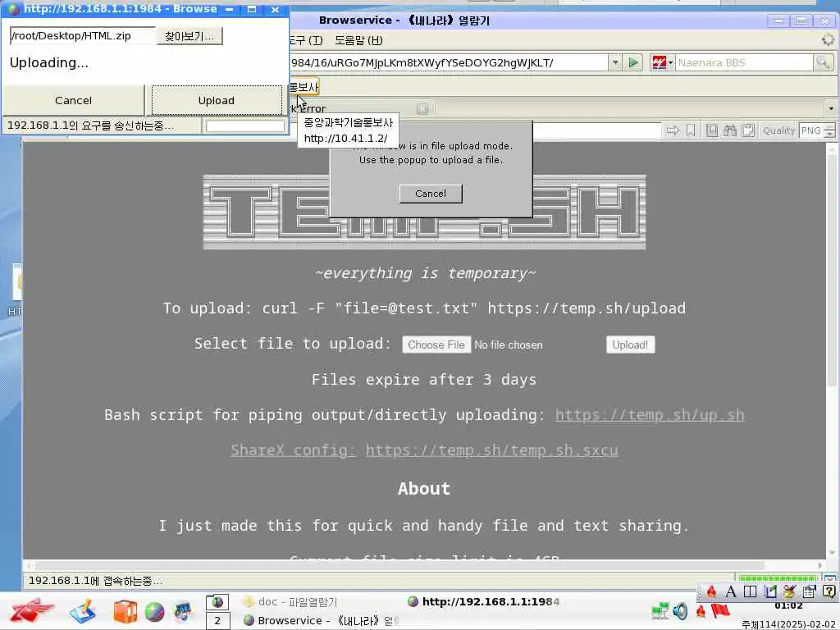Click the network connection tray icon
840x630 pixels.
coord(660,610)
